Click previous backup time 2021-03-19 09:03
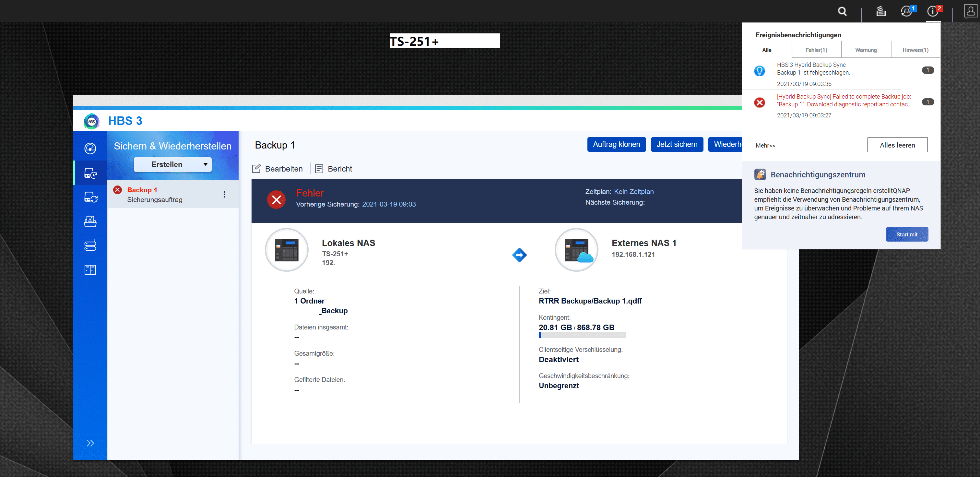This screenshot has width=980, height=477. click(389, 204)
